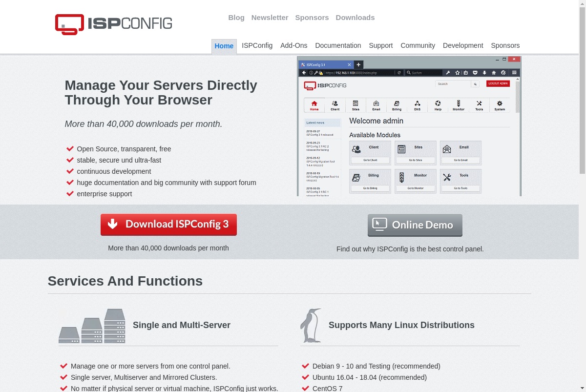Viewport: 586px width, 392px height.
Task: Click the "CentOS 7" list item
Action: click(328, 389)
